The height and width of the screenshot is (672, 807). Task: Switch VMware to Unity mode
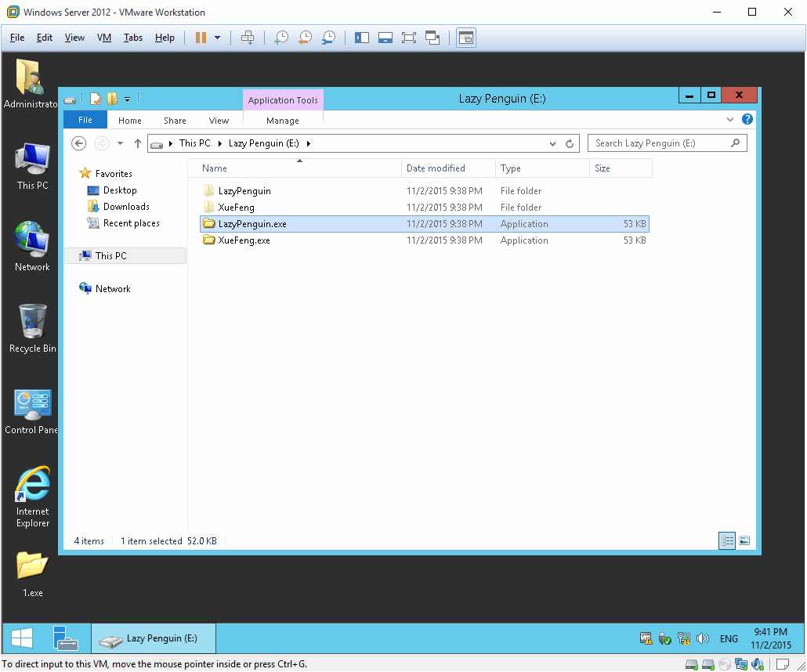point(432,38)
